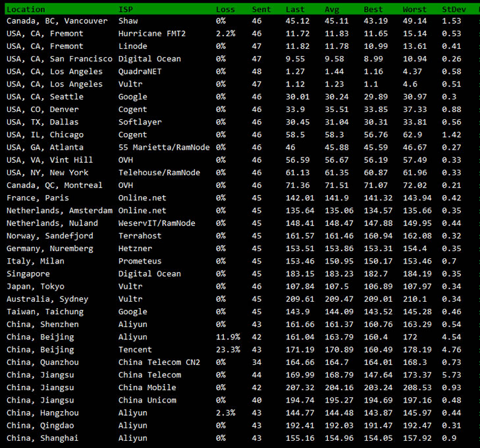The height and width of the screenshot is (448, 480).
Task: Click the 23.3% loss value
Action: coord(228,349)
